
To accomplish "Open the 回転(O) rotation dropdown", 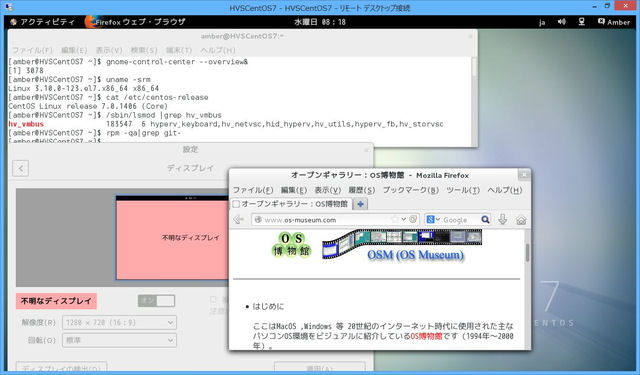I will point(119,340).
